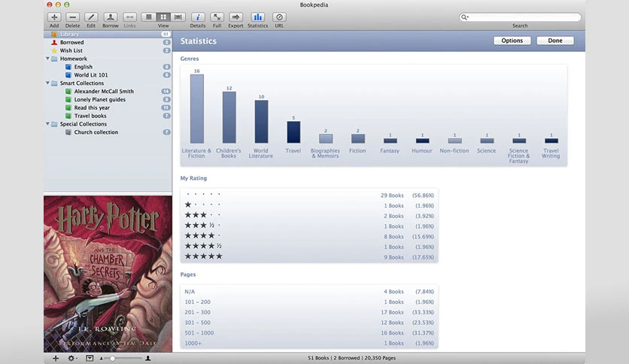Click the 1000+ pages row
The width and height of the screenshot is (629, 364).
[x=309, y=343]
